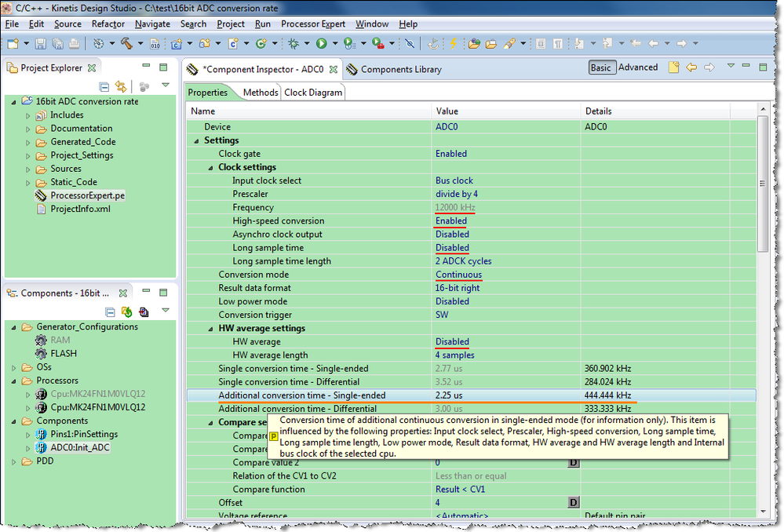Collapse the HW average settings group
The width and height of the screenshot is (784, 532).
click(x=210, y=329)
